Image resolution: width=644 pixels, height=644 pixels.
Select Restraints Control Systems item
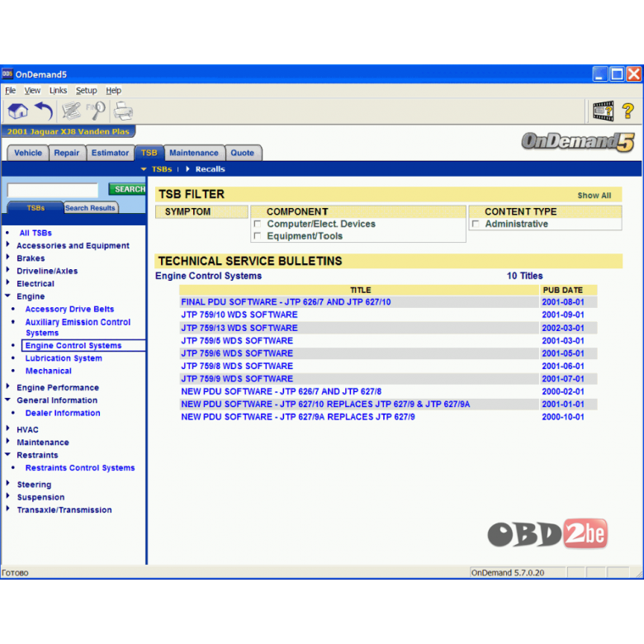pyautogui.click(x=80, y=468)
